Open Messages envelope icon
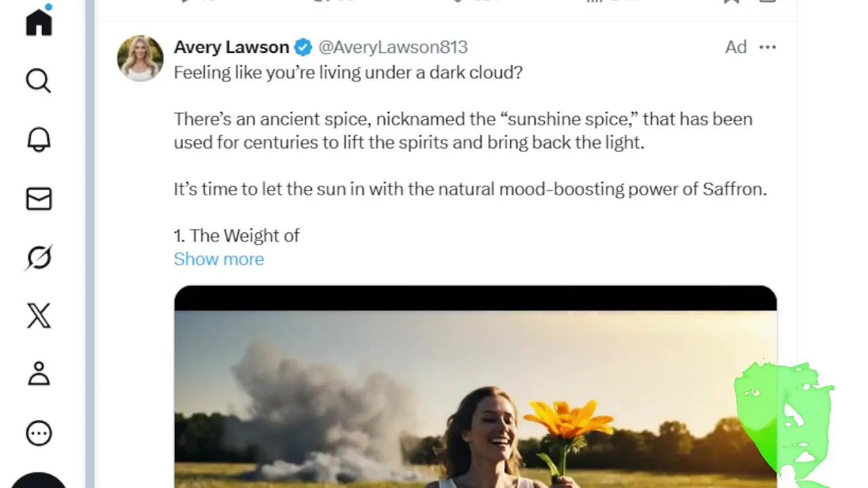This screenshot has width=868, height=488. point(39,199)
